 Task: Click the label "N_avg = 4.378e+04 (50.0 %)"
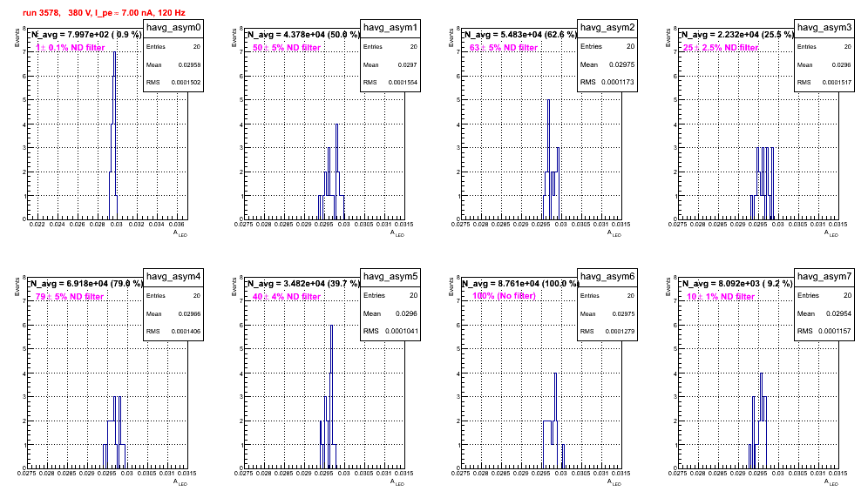(303, 34)
